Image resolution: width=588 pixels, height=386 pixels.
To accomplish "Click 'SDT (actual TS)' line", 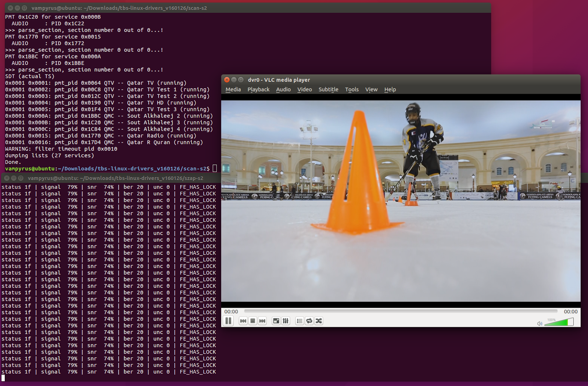I will pyautogui.click(x=30, y=76).
